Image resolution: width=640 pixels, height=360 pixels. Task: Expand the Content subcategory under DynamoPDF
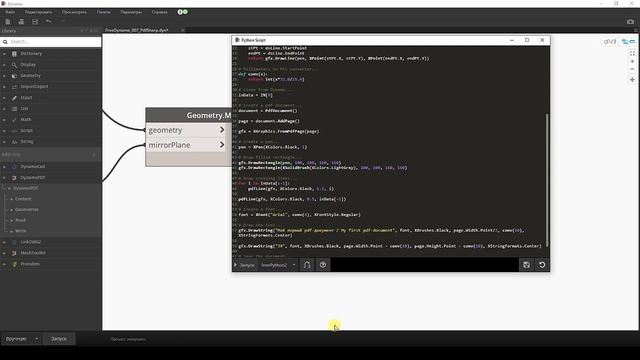[11, 199]
